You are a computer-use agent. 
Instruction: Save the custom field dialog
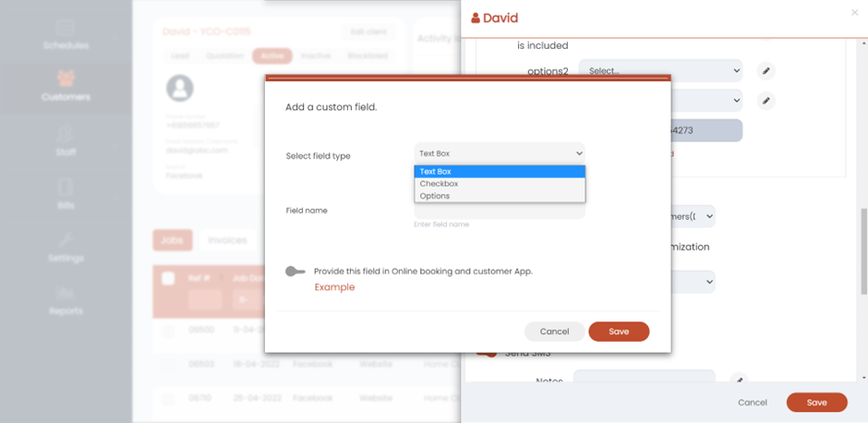[619, 332]
